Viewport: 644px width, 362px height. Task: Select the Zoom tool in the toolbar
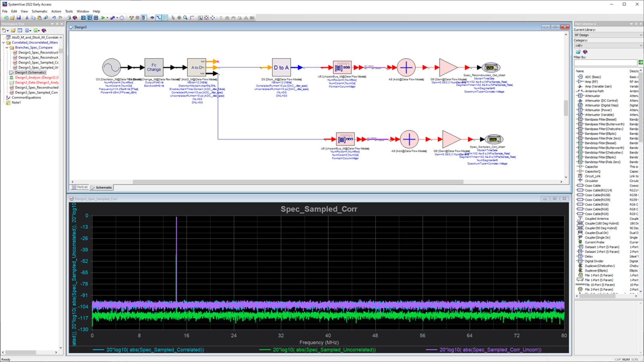pos(184,18)
